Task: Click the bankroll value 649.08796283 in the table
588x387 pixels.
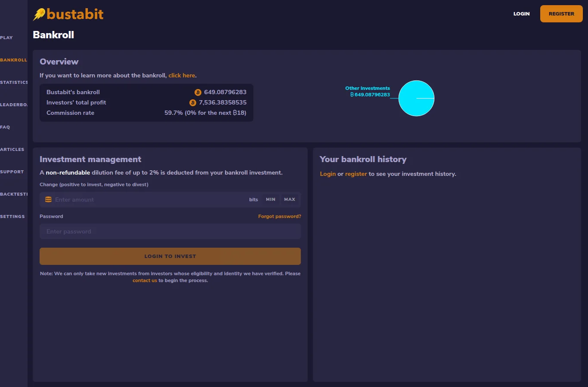Action: point(225,92)
